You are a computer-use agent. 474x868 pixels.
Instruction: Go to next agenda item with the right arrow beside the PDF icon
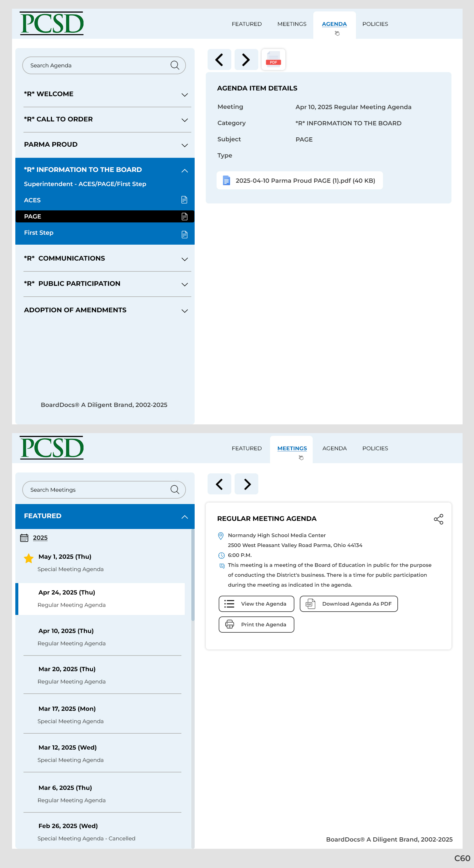tap(246, 60)
